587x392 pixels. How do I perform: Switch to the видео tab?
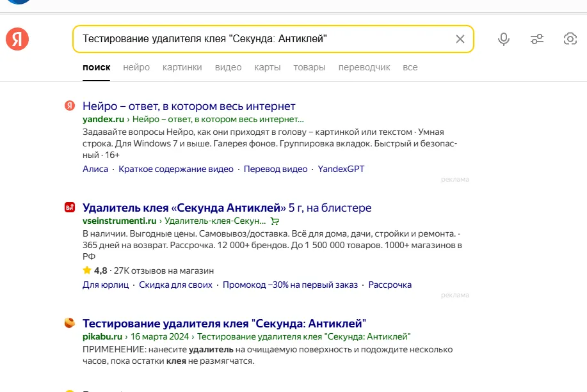pyautogui.click(x=228, y=68)
